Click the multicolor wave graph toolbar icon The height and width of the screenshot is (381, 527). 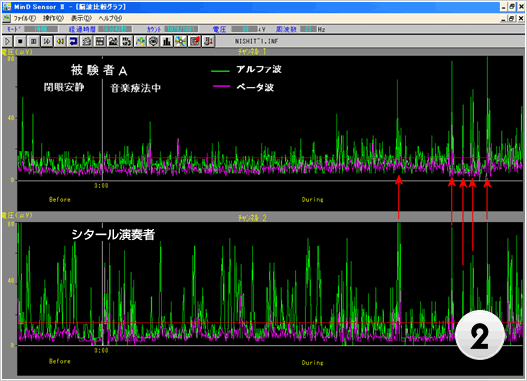point(140,41)
